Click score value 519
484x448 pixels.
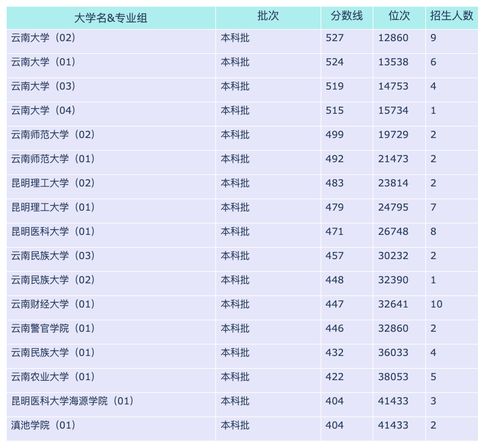point(335,86)
